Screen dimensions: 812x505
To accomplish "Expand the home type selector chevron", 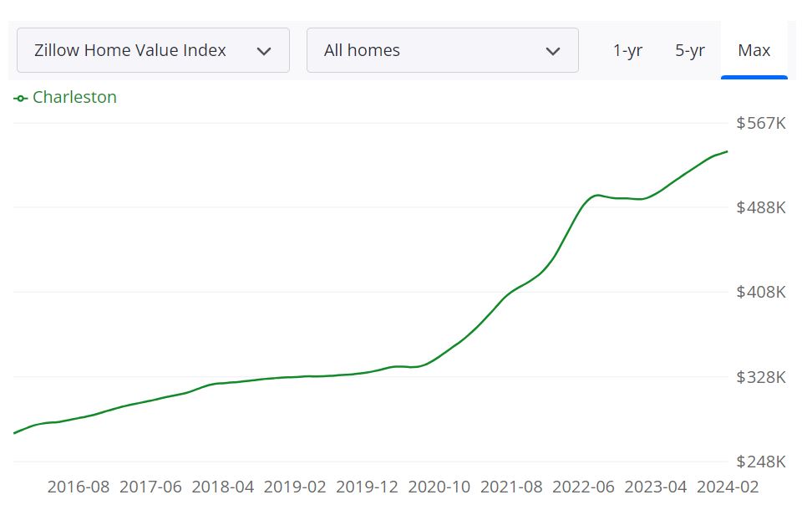I will click(553, 50).
